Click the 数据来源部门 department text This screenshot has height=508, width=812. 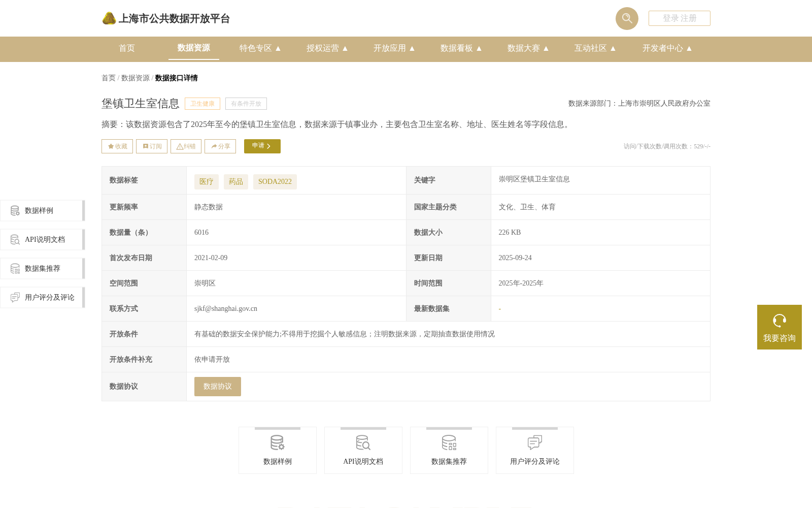[x=639, y=104]
